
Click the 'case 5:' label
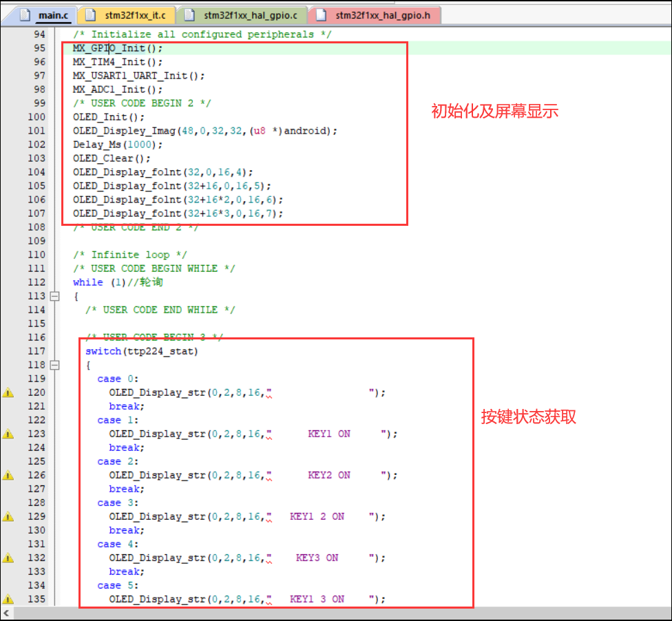click(x=118, y=585)
